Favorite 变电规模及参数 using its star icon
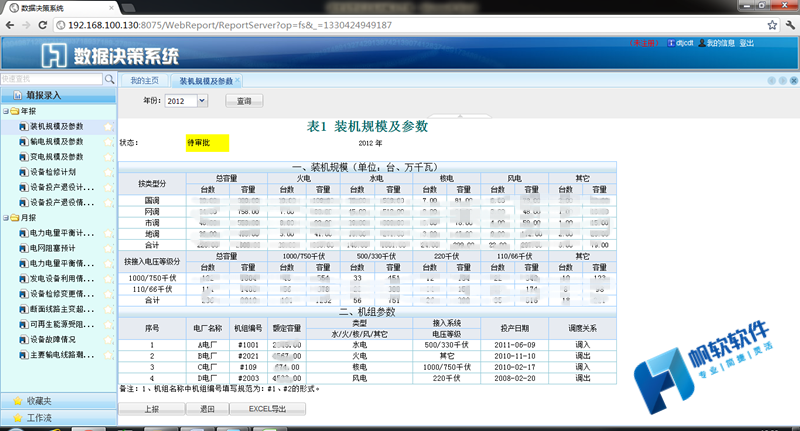 click(x=108, y=157)
